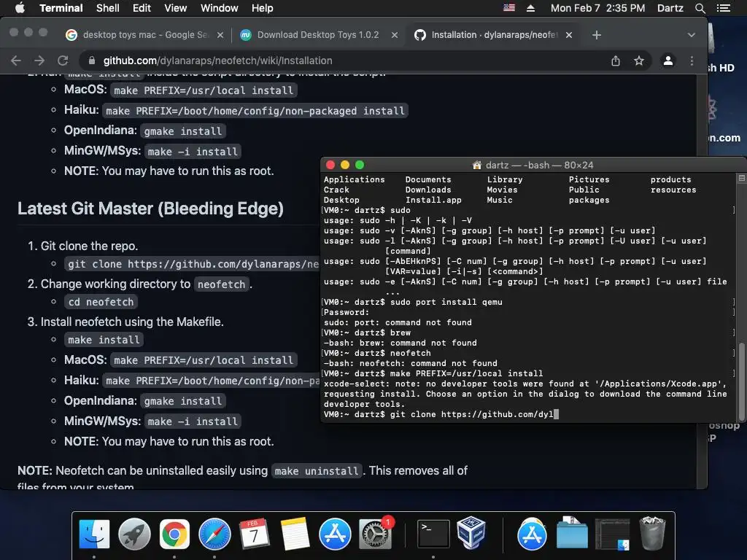The height and width of the screenshot is (560, 747).
Task: Click the 'sudo port install qemu' line in Terminal
Action: (413, 302)
